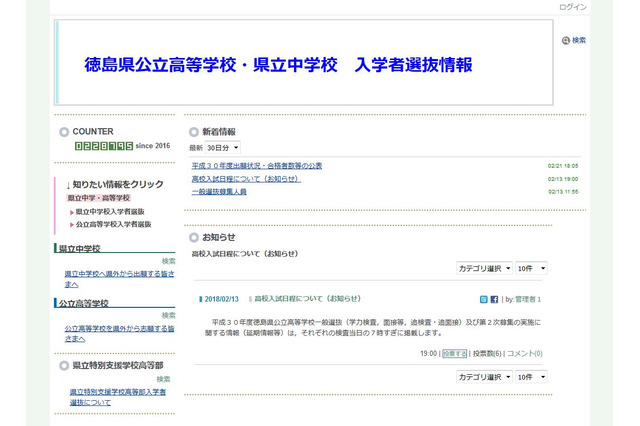Select 県立中学・高等学校 menu heading
Image resolution: width=640 pixels, height=426 pixels.
(98, 198)
